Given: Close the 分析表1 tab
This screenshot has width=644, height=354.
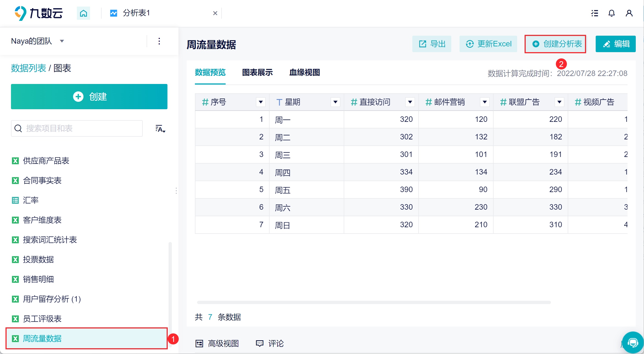Looking at the screenshot, I should coord(215,13).
